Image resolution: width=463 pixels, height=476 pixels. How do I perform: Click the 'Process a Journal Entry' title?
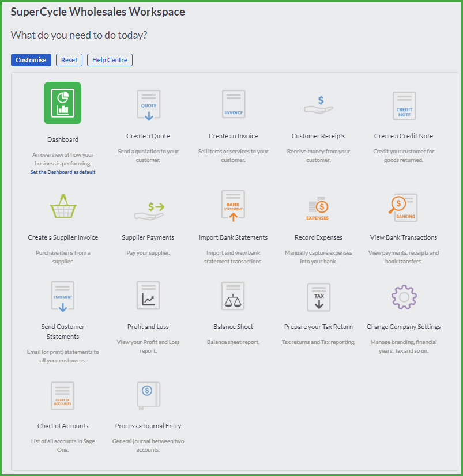[148, 426]
